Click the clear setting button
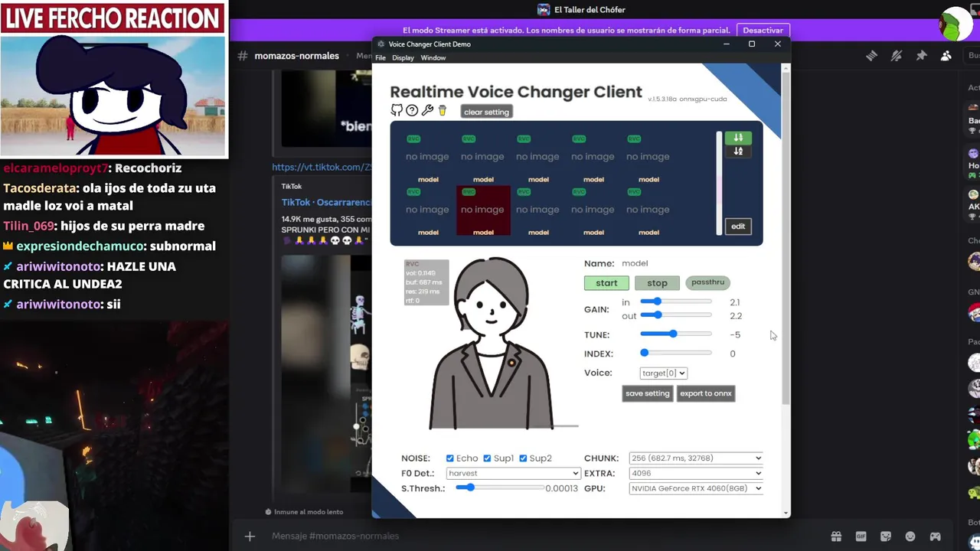Screen dimensions: 980x551 click(x=486, y=112)
